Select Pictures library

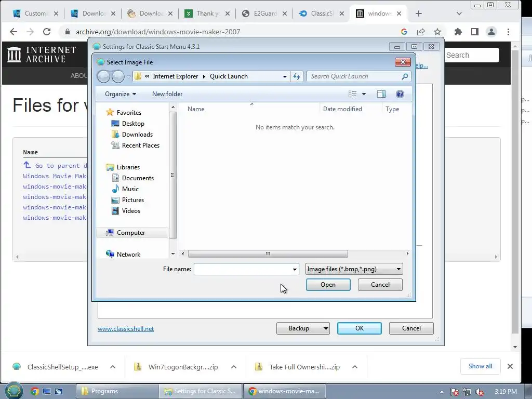[132, 200]
